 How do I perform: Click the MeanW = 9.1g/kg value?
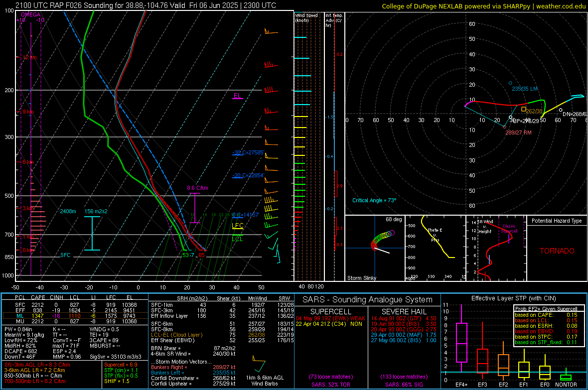point(24,335)
